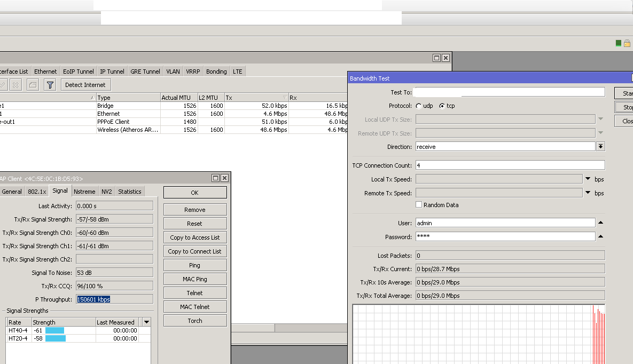Click OK in the AP Client dialog
Image resolution: width=633 pixels, height=364 pixels.
(195, 193)
